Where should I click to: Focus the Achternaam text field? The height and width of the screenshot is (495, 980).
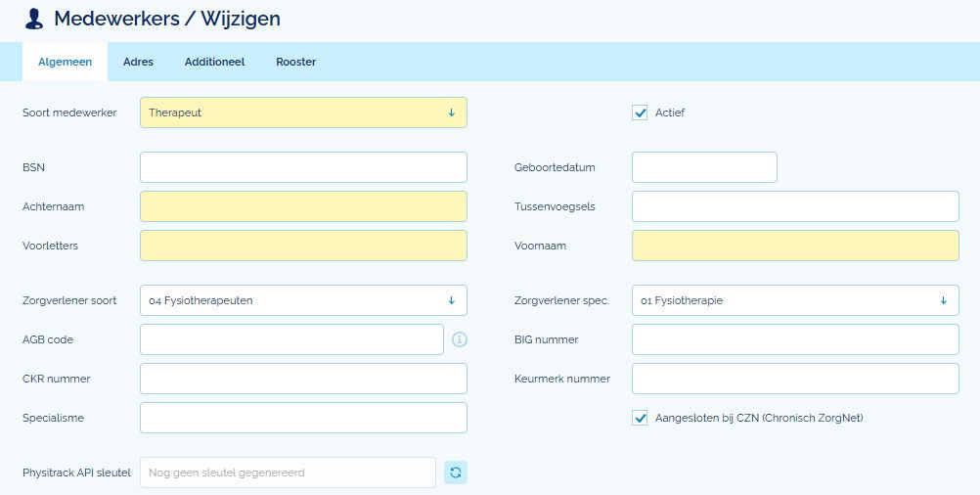pyautogui.click(x=303, y=206)
